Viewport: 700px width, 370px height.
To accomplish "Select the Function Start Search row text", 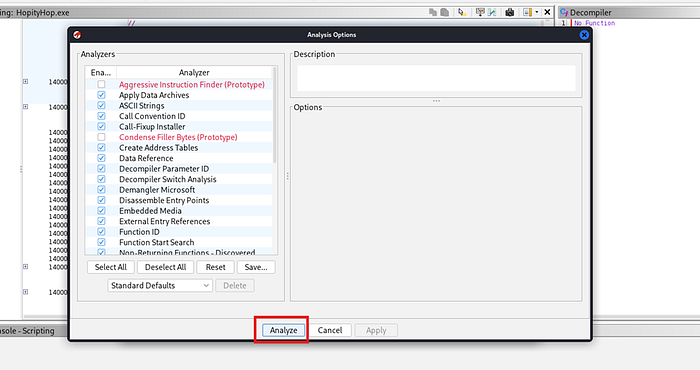I will click(157, 242).
